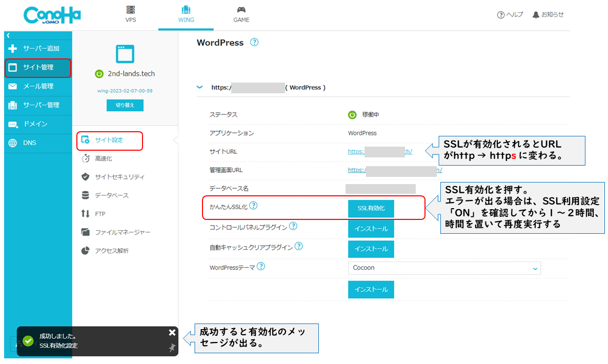
Task: Select サーバー管理 in sidebar
Action: [x=38, y=105]
